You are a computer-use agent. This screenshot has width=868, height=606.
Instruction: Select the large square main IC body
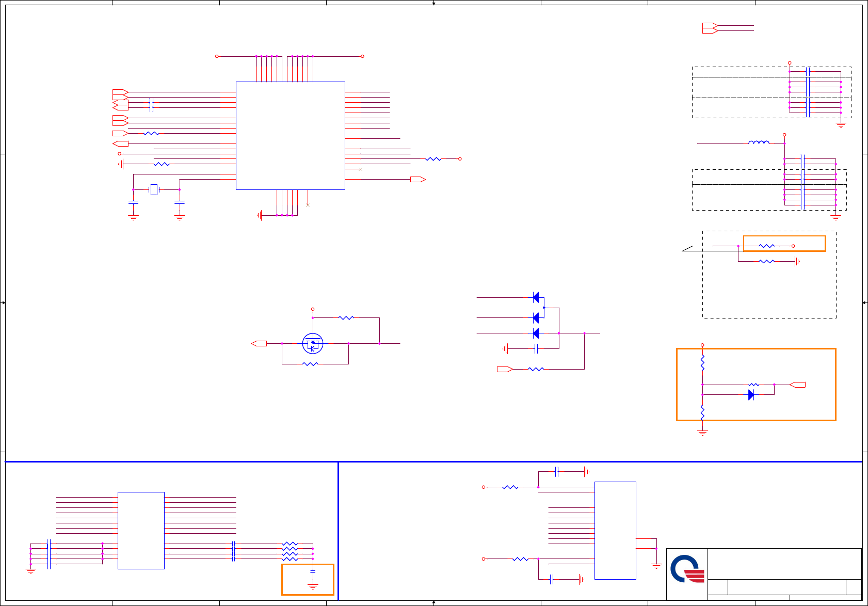coord(291,136)
